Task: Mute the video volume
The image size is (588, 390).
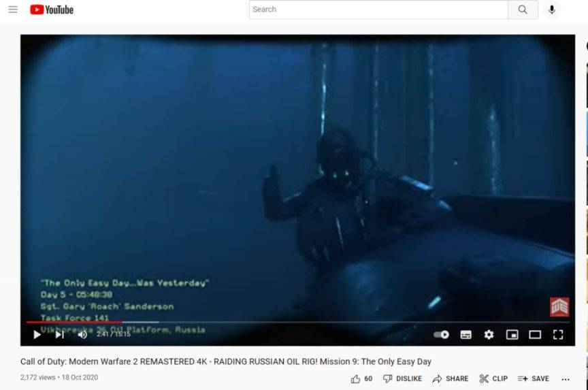Action: point(82,334)
